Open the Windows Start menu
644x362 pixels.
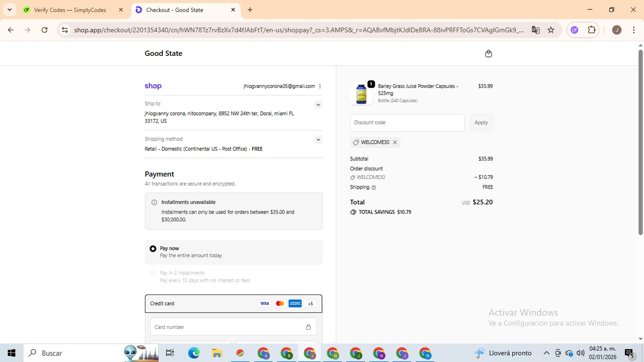12,353
